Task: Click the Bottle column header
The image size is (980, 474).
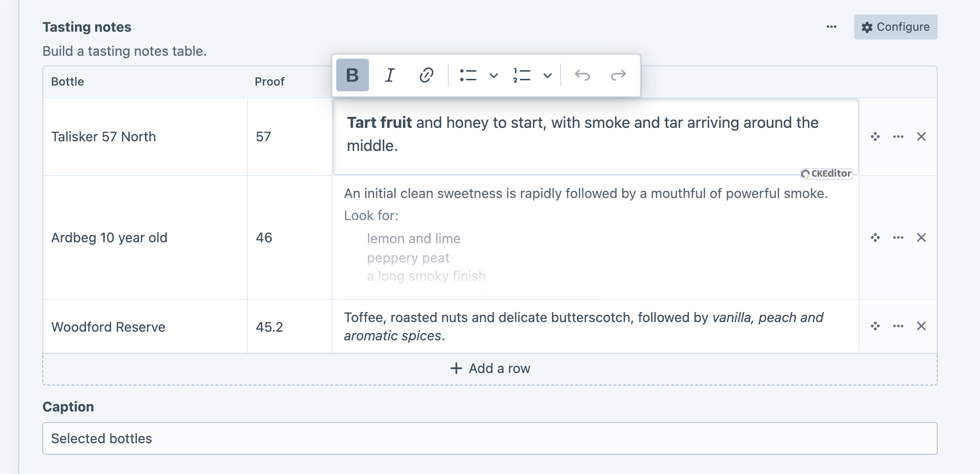Action: pos(68,82)
